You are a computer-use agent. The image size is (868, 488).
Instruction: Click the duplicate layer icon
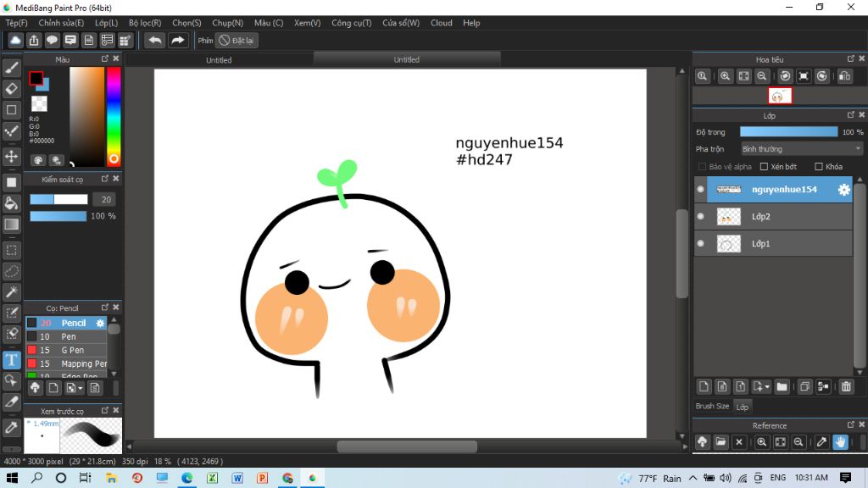(x=805, y=386)
